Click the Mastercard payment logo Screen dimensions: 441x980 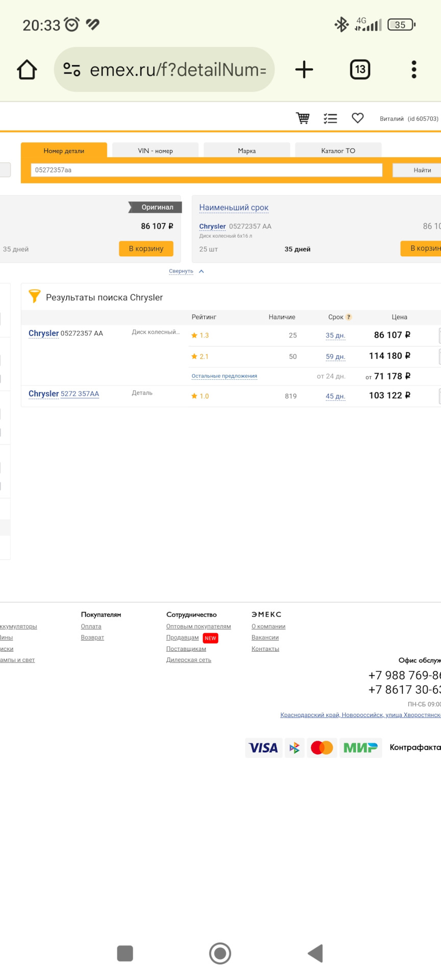pyautogui.click(x=322, y=748)
